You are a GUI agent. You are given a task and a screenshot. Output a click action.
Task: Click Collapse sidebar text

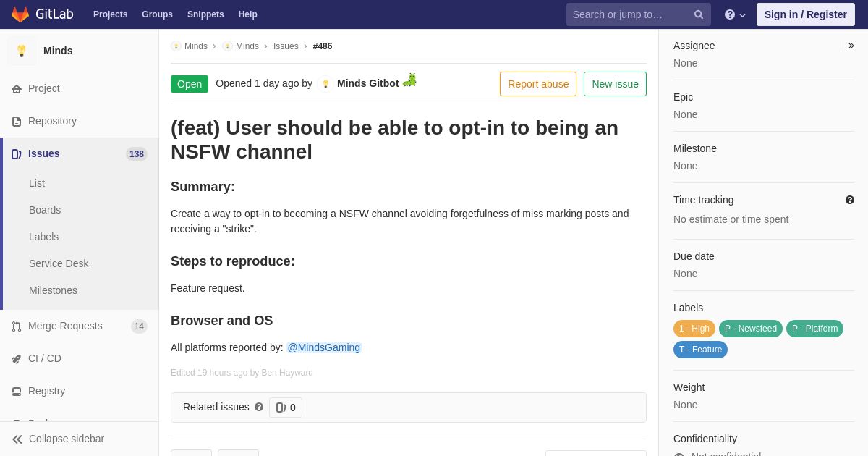point(67,439)
